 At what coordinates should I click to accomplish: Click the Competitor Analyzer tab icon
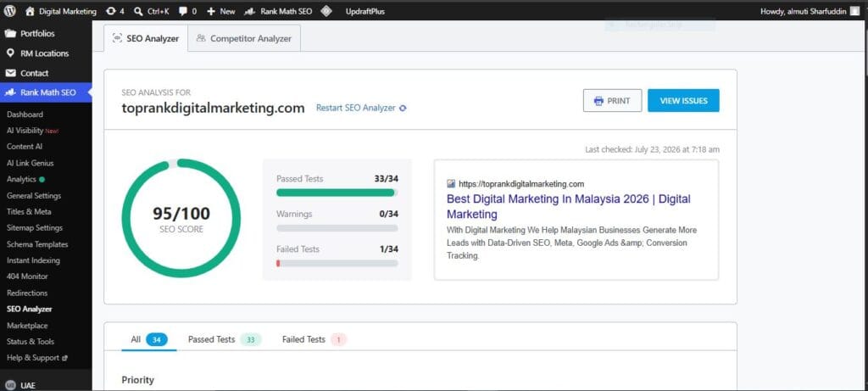tap(201, 38)
